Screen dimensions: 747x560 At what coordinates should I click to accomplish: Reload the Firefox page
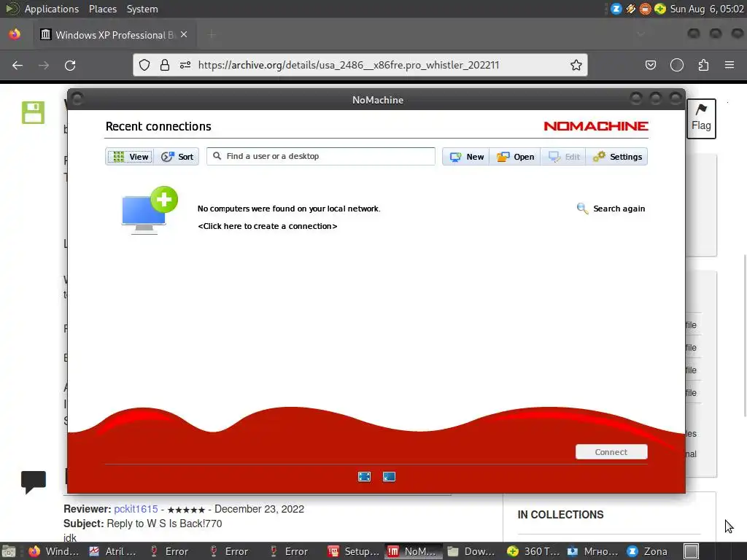click(x=70, y=65)
